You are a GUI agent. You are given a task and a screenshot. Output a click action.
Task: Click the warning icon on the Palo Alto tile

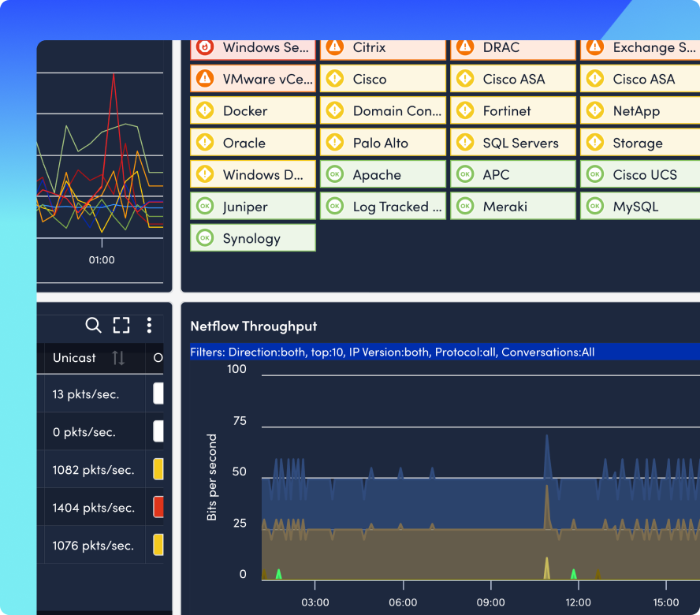pyautogui.click(x=335, y=143)
